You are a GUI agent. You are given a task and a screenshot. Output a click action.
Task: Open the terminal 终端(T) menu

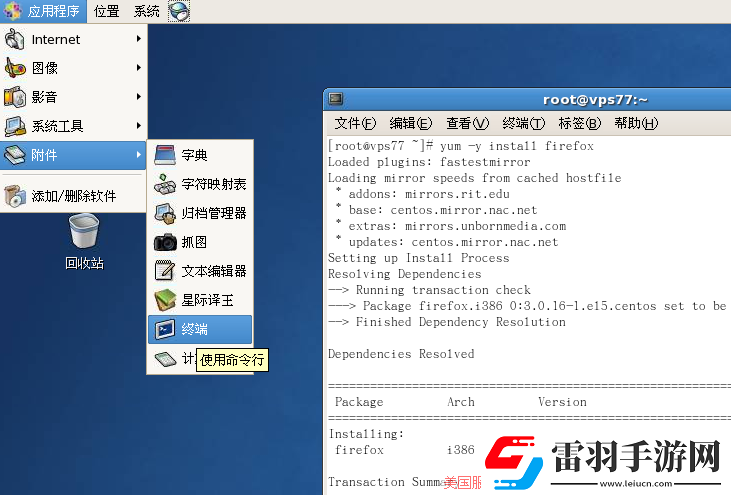[524, 124]
